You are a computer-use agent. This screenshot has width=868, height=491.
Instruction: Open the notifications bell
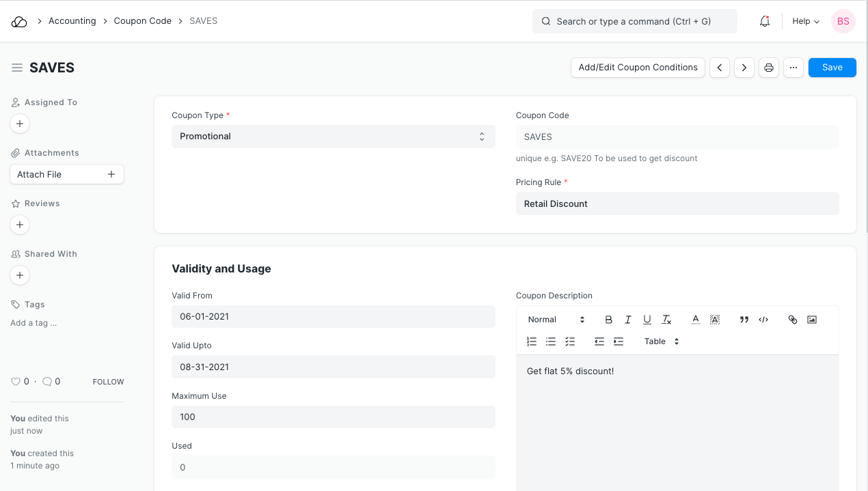[x=765, y=21]
